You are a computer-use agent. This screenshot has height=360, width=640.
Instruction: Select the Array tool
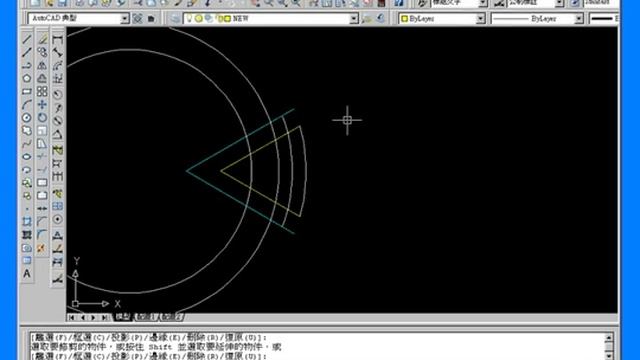pos(42,91)
